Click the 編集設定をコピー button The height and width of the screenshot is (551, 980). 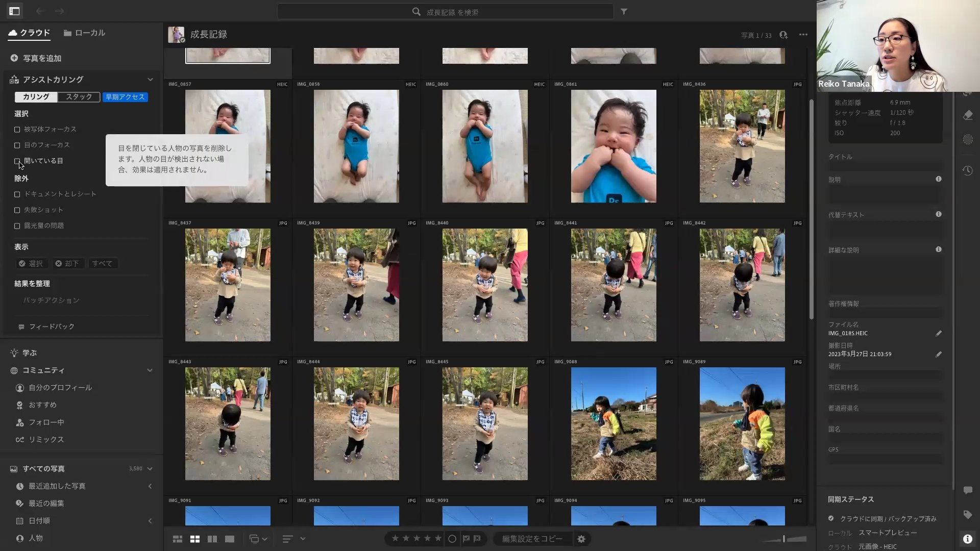[x=532, y=539]
